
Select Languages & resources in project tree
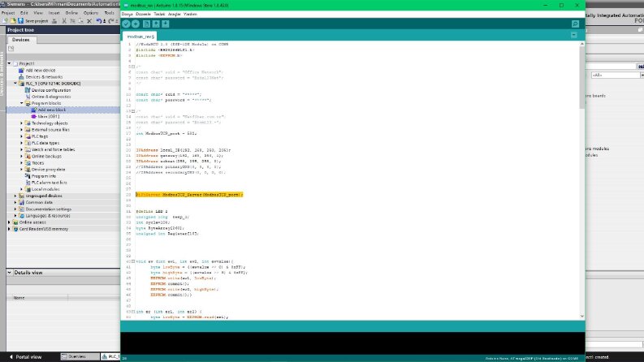[x=48, y=215]
